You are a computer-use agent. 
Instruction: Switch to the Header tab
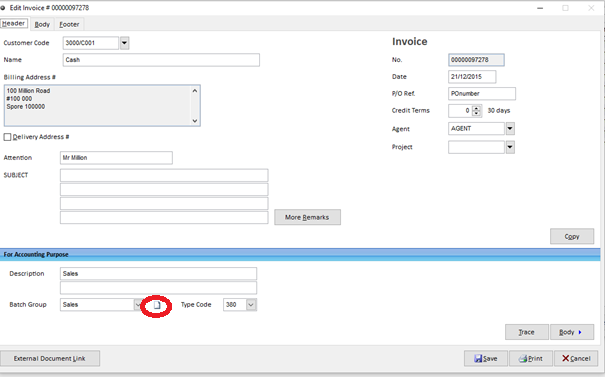point(14,24)
